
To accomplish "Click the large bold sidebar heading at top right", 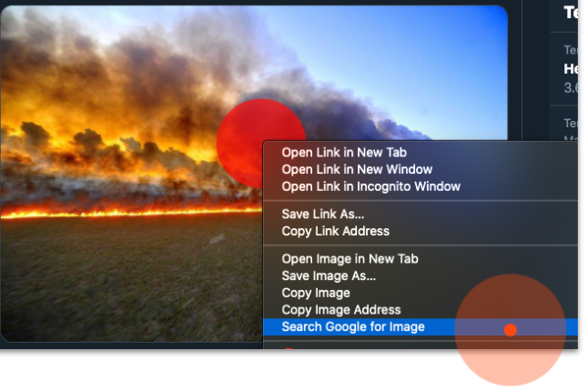I will 571,13.
